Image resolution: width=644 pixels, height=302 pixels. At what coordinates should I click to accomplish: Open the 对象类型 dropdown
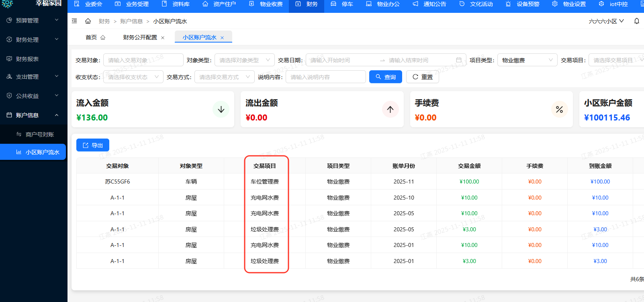(x=244, y=60)
